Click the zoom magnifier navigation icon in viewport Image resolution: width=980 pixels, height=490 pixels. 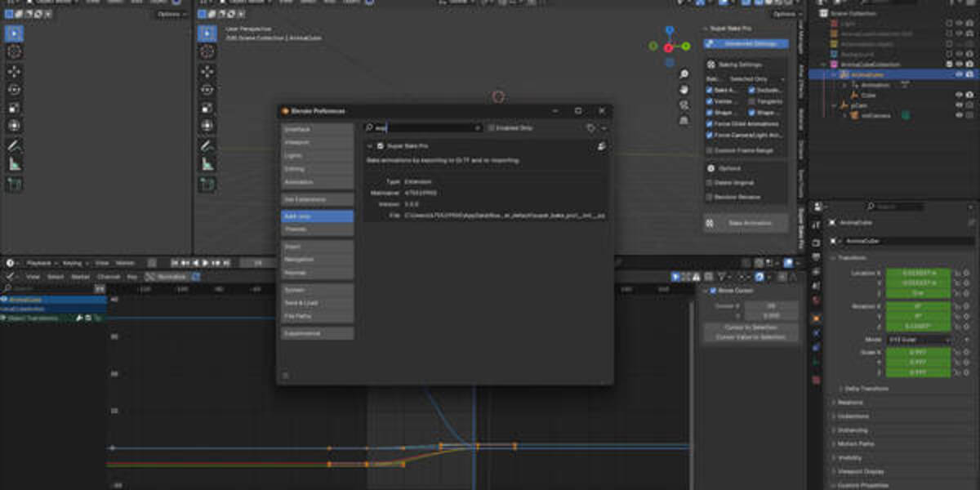click(x=684, y=74)
